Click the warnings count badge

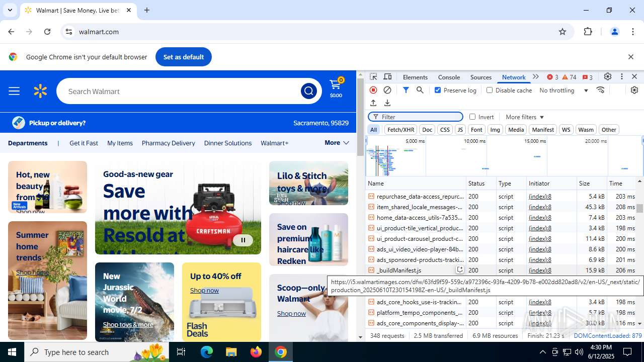(569, 77)
